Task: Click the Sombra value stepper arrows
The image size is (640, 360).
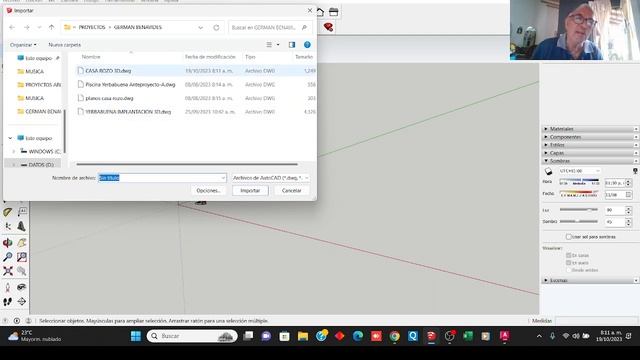Action: click(629, 222)
